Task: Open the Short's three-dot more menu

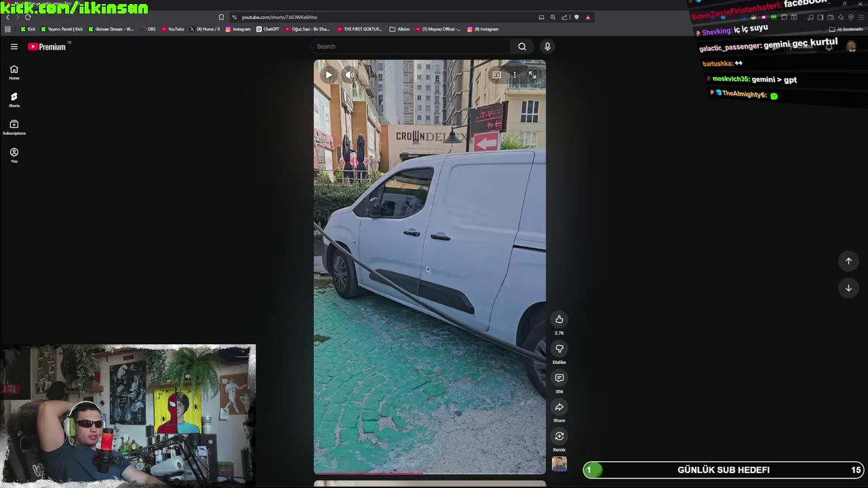Action: (515, 75)
